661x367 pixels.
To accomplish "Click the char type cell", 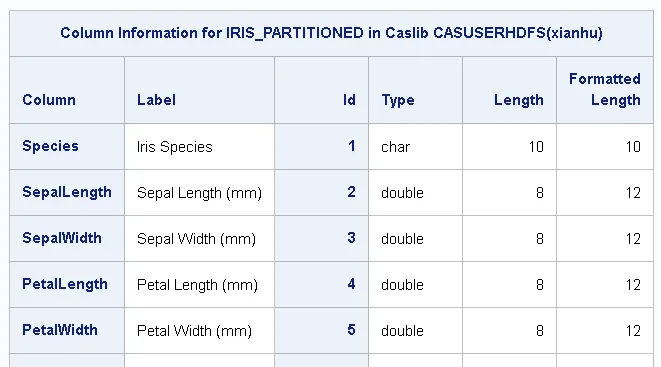I will [416, 147].
